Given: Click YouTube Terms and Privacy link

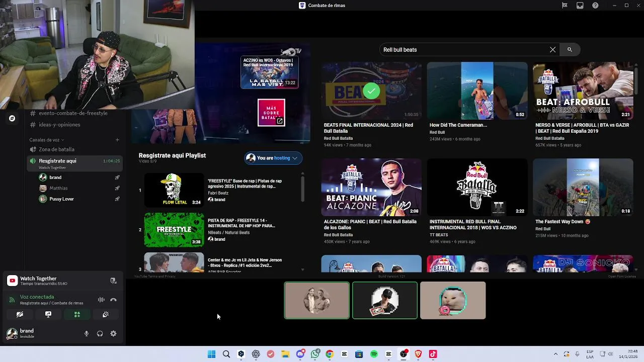Looking at the screenshot, I should 155,276.
